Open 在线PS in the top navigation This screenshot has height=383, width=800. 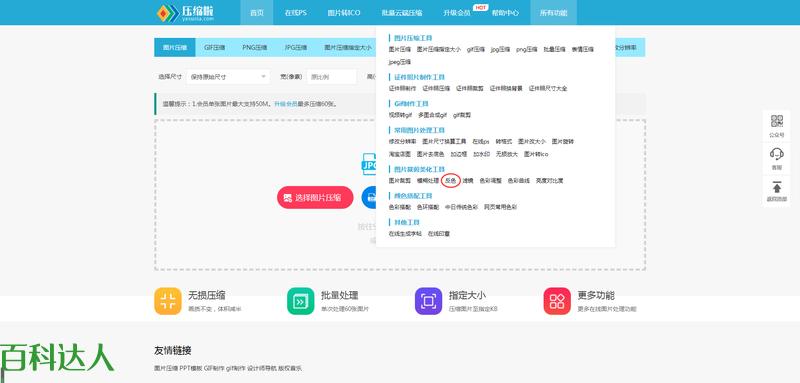(x=295, y=13)
